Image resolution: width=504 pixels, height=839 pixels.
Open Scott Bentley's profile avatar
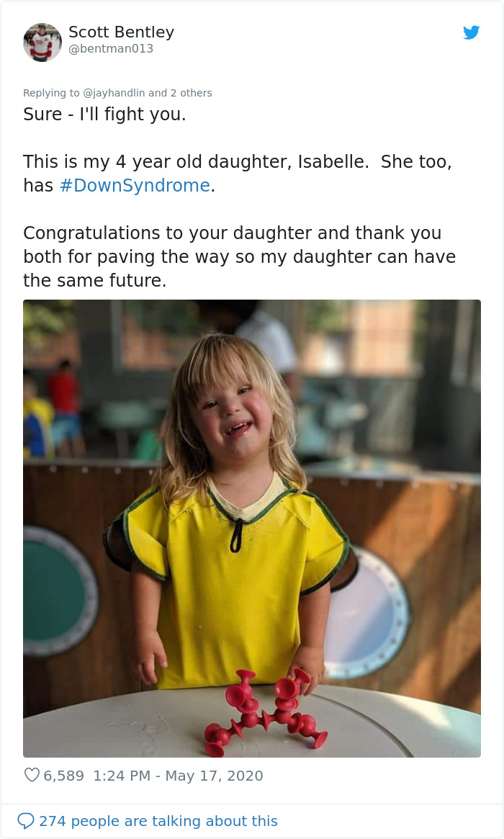[x=42, y=42]
